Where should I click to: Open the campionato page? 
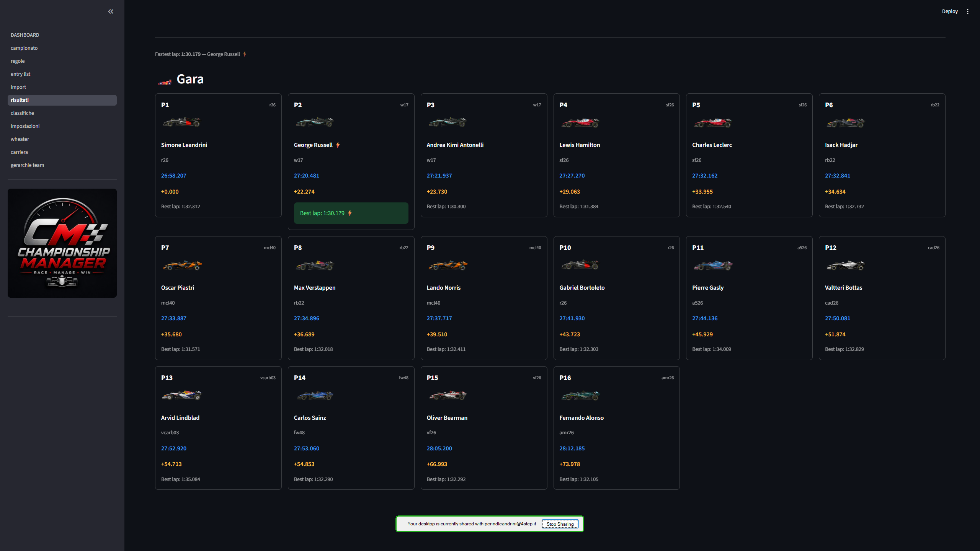point(62,48)
